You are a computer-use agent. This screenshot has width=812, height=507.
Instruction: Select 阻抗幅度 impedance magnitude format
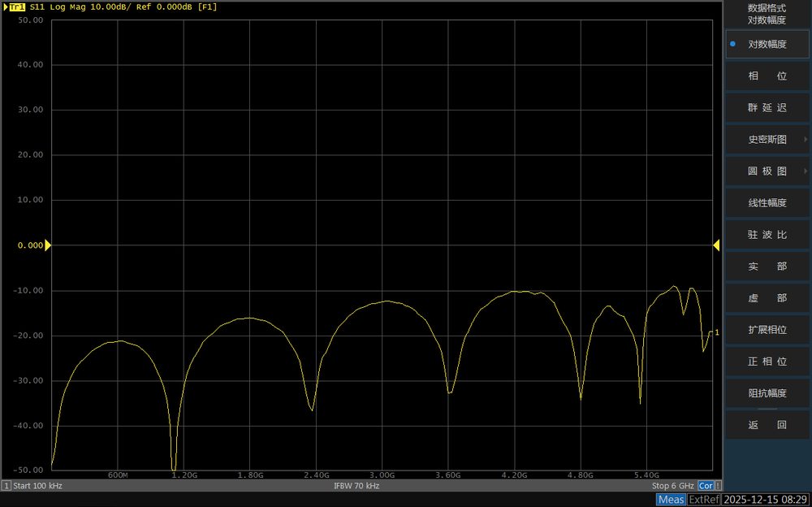767,393
